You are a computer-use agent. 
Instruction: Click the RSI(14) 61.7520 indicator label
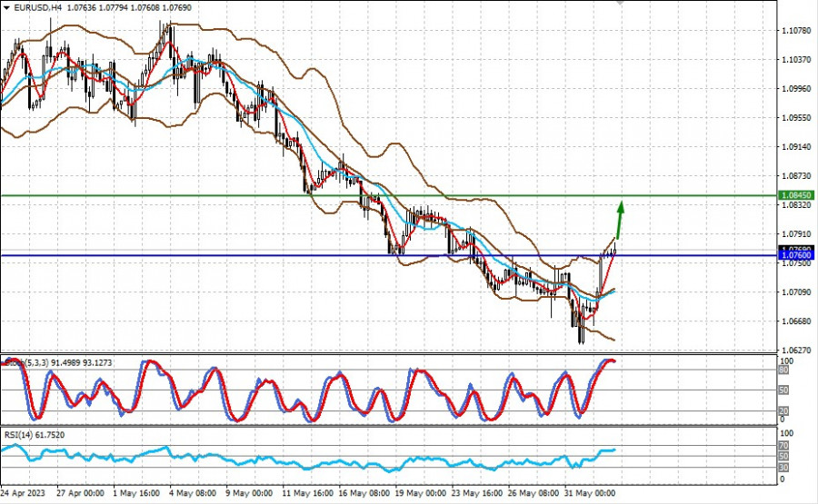[x=35, y=435]
